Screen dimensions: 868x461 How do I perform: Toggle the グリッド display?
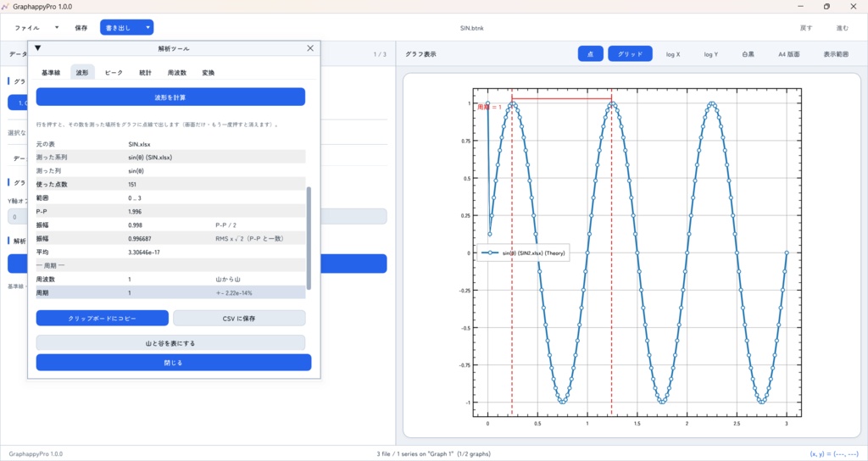point(630,53)
